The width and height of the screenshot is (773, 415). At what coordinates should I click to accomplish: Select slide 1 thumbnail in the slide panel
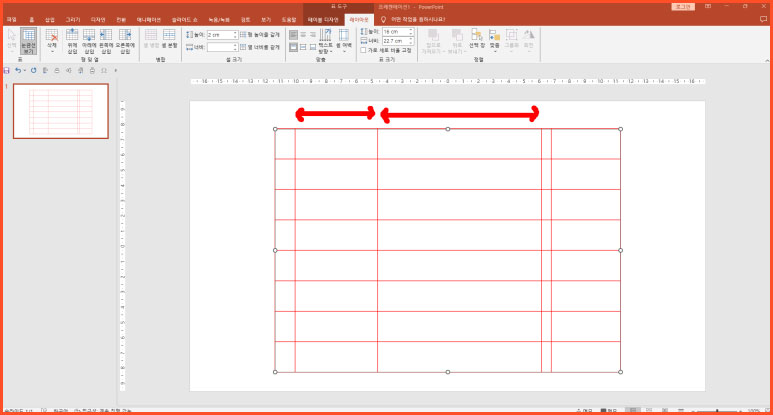click(61, 111)
